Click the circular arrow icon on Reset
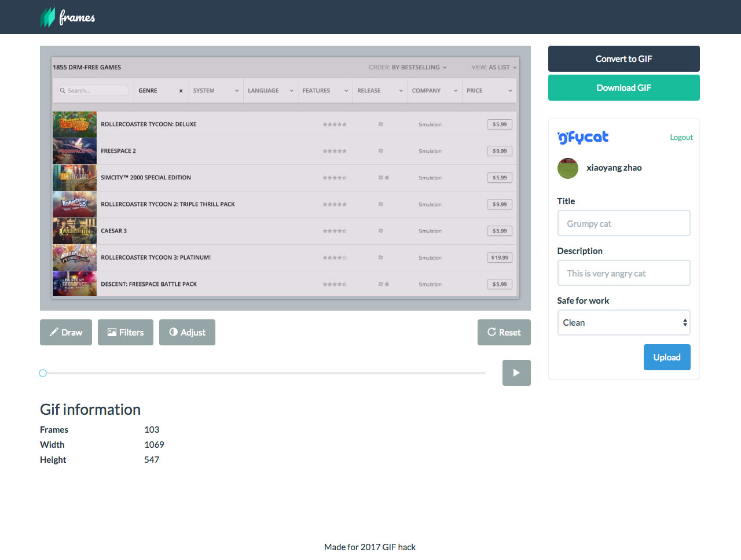This screenshot has width=741, height=560. tap(491, 332)
